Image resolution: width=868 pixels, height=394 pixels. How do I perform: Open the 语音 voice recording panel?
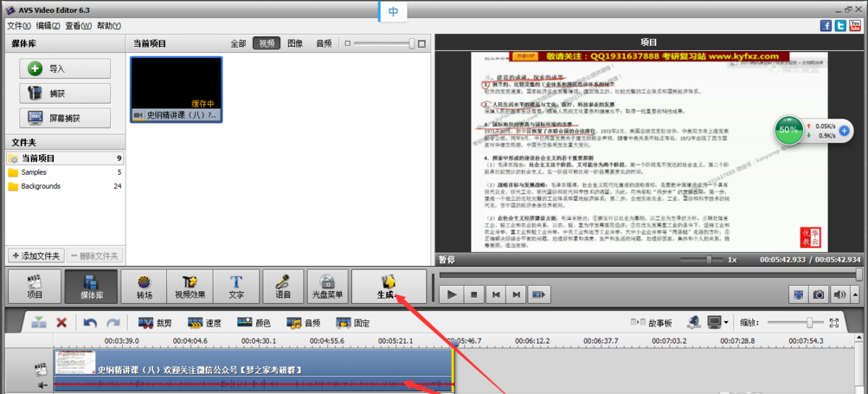tap(283, 287)
